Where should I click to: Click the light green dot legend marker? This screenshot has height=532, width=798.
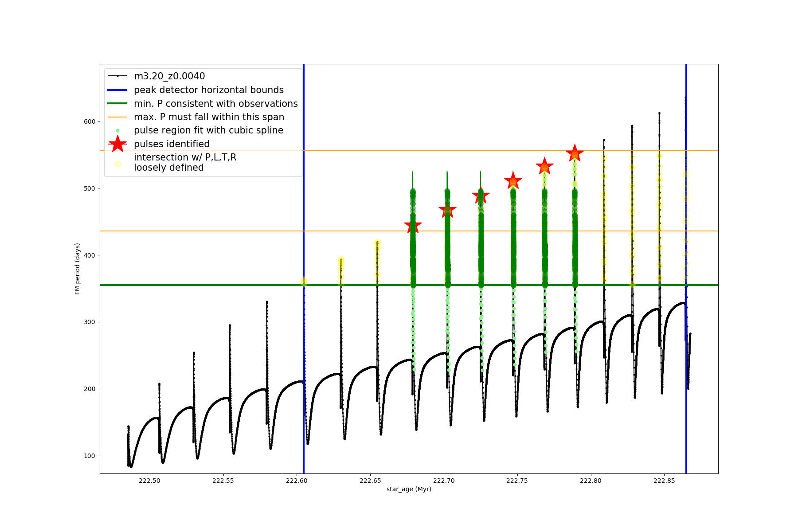click(x=117, y=130)
